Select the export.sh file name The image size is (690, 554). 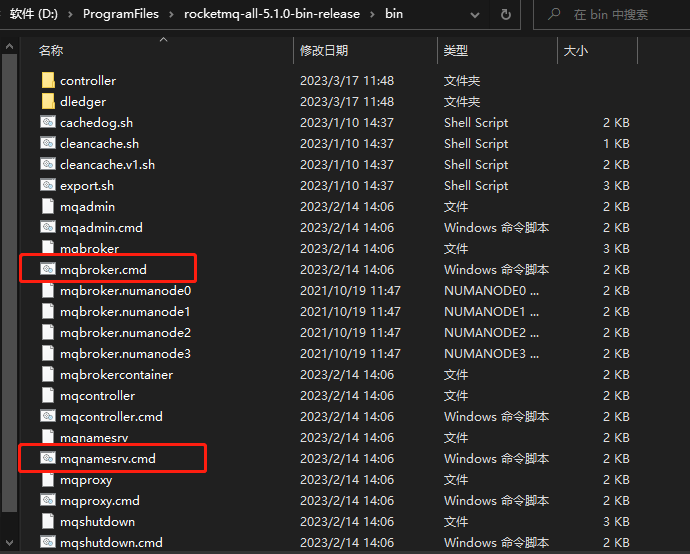click(87, 186)
